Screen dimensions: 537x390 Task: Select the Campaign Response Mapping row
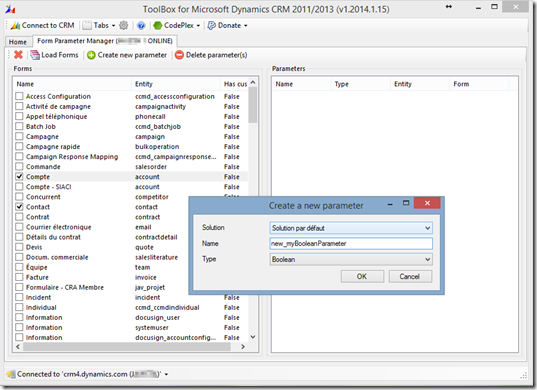[x=131, y=156]
